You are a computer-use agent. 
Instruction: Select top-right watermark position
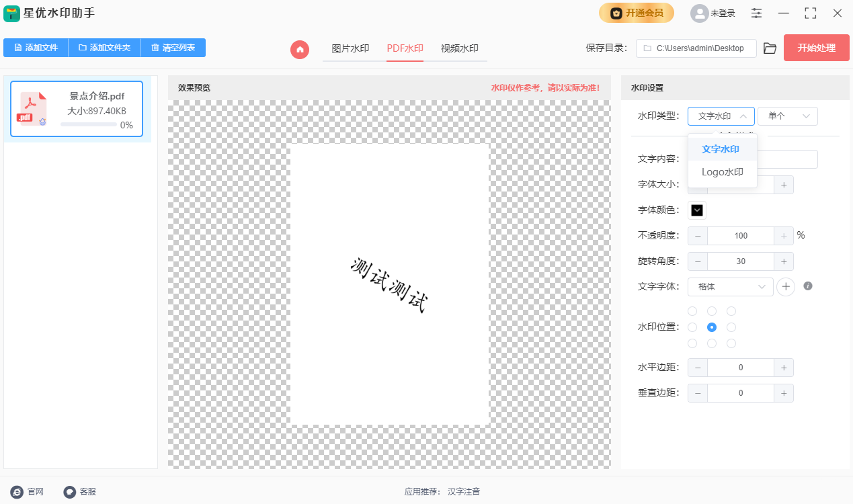pyautogui.click(x=731, y=311)
